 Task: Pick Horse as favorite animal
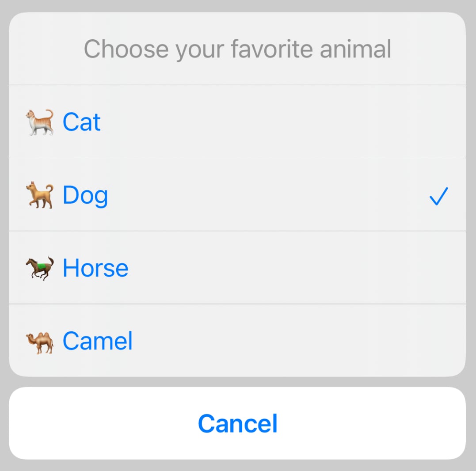95,268
